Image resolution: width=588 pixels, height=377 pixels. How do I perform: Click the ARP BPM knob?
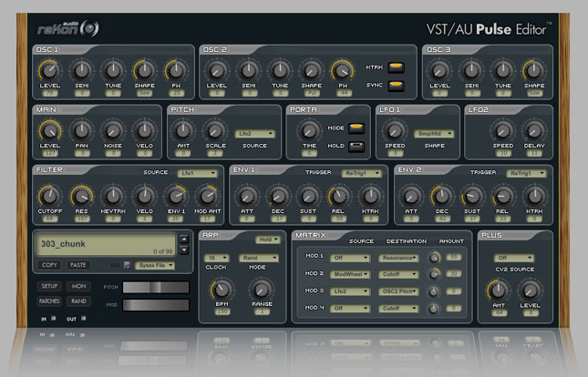pyautogui.click(x=222, y=290)
